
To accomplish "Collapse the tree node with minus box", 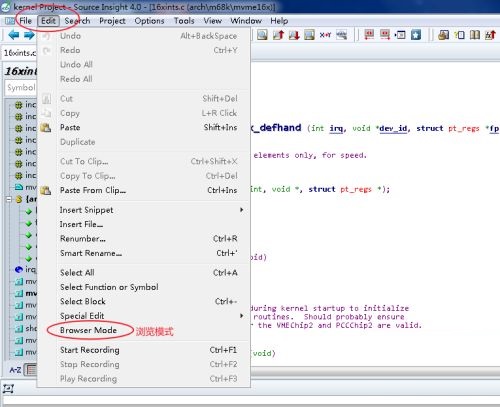I will [9, 199].
